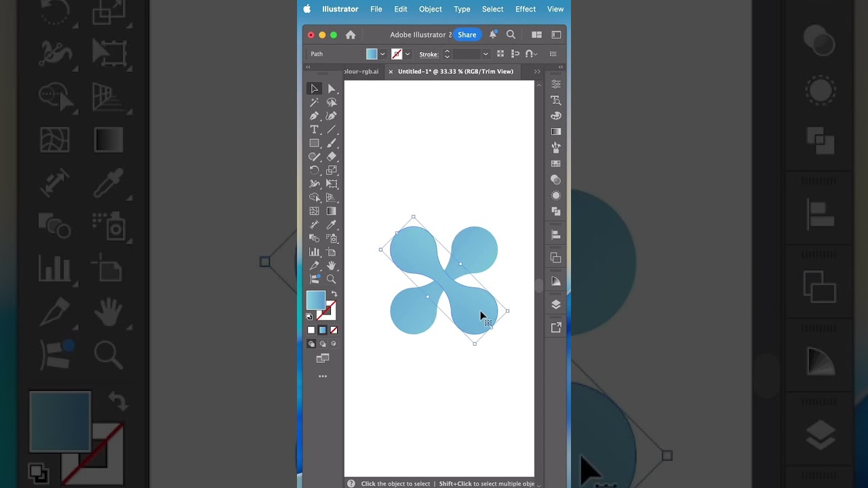Image resolution: width=868 pixels, height=488 pixels.
Task: Select the Width (warp) tool
Action: (314, 184)
